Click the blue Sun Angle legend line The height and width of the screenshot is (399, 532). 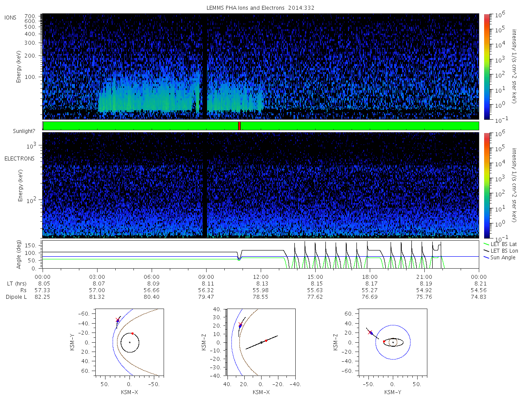tap(486, 258)
